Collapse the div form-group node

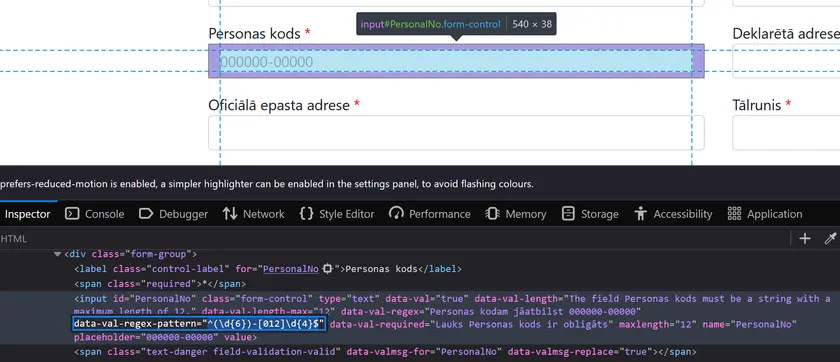(x=57, y=254)
